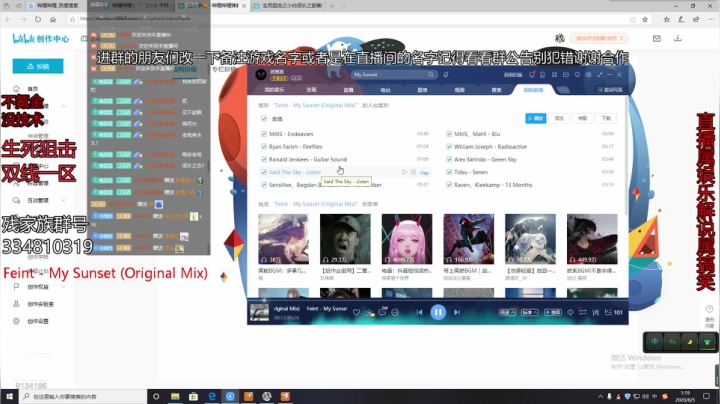This screenshot has height=404, width=720.
Task: Play Said The Sky - Listen row icon
Action: pyautogui.click(x=405, y=172)
